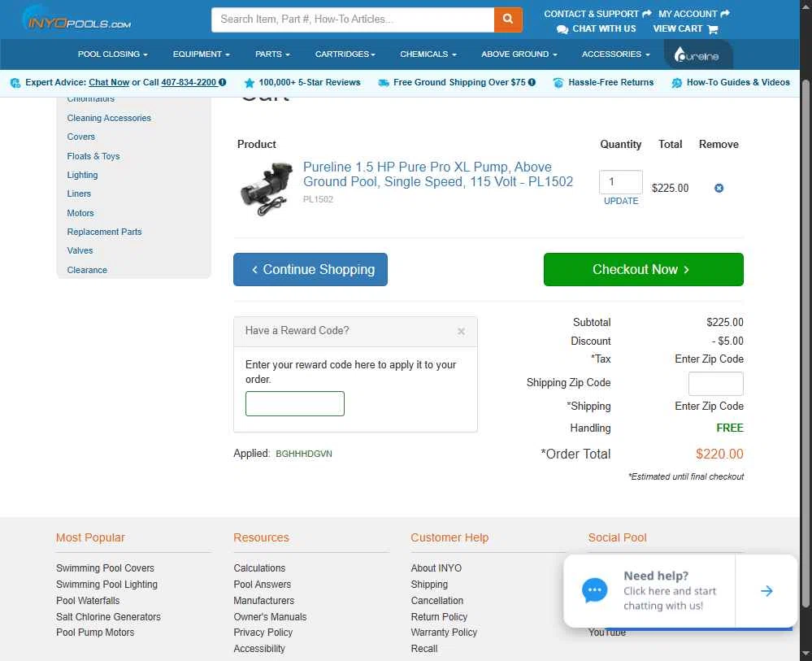The width and height of the screenshot is (812, 661).
Task: Click Continue Shopping button
Action: click(310, 269)
